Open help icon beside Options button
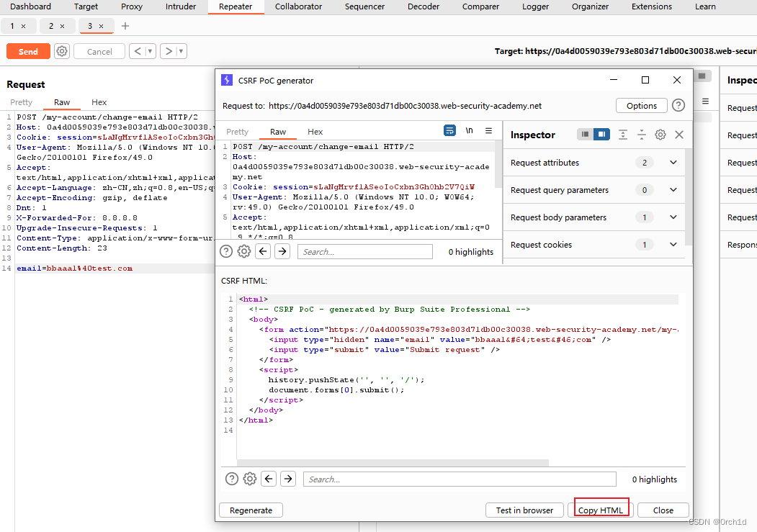This screenshot has width=757, height=532. [x=678, y=105]
